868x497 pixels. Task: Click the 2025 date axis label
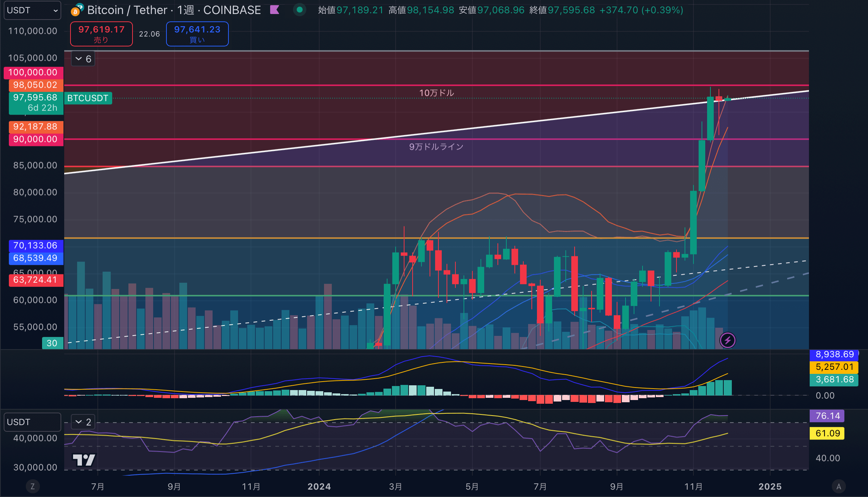click(770, 487)
